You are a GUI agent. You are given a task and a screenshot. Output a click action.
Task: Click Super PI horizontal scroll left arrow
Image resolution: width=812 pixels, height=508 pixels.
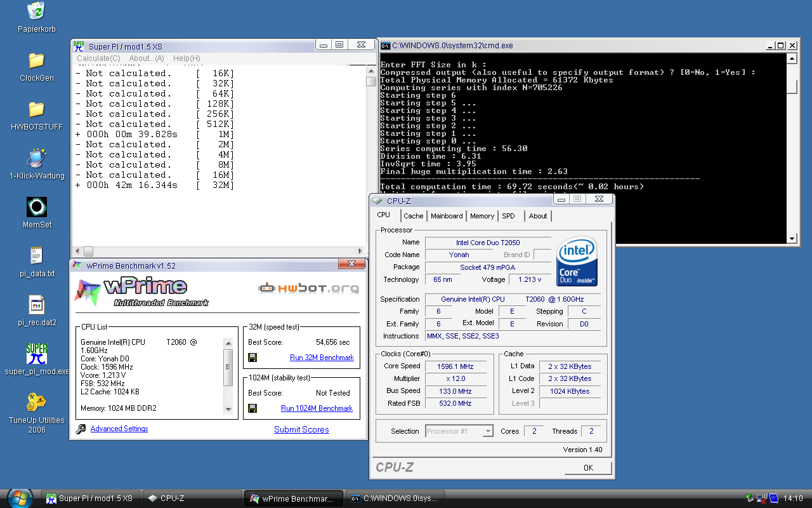pyautogui.click(x=77, y=251)
